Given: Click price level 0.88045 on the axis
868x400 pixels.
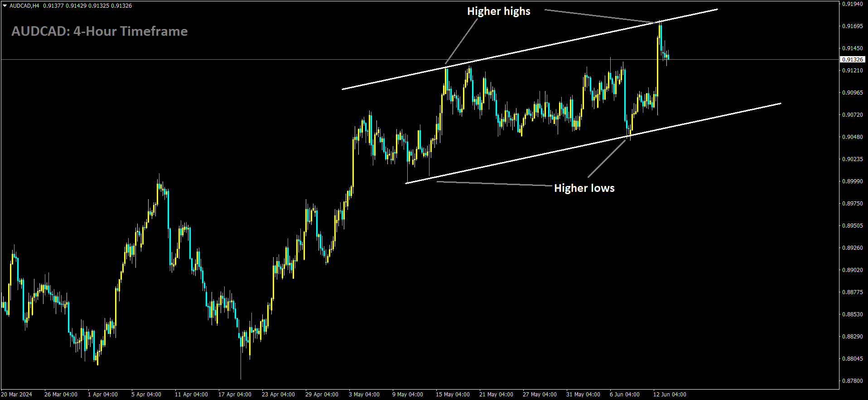Looking at the screenshot, I should pos(852,358).
